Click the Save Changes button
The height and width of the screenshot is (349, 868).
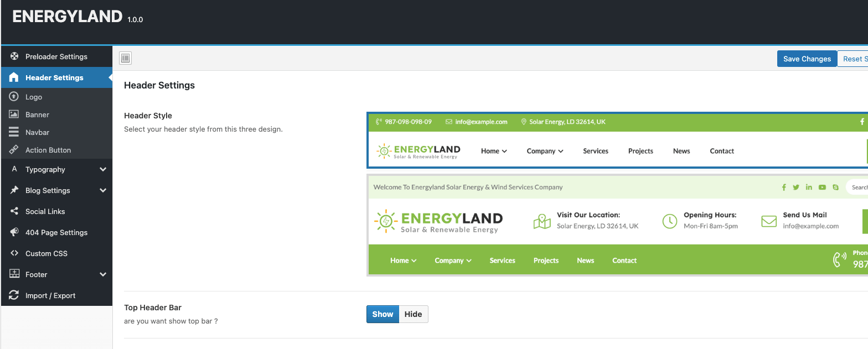[x=807, y=59]
